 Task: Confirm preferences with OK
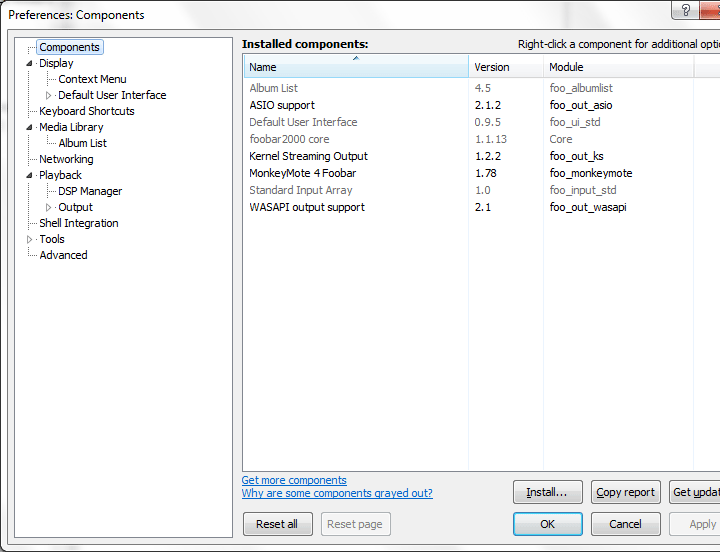(547, 524)
